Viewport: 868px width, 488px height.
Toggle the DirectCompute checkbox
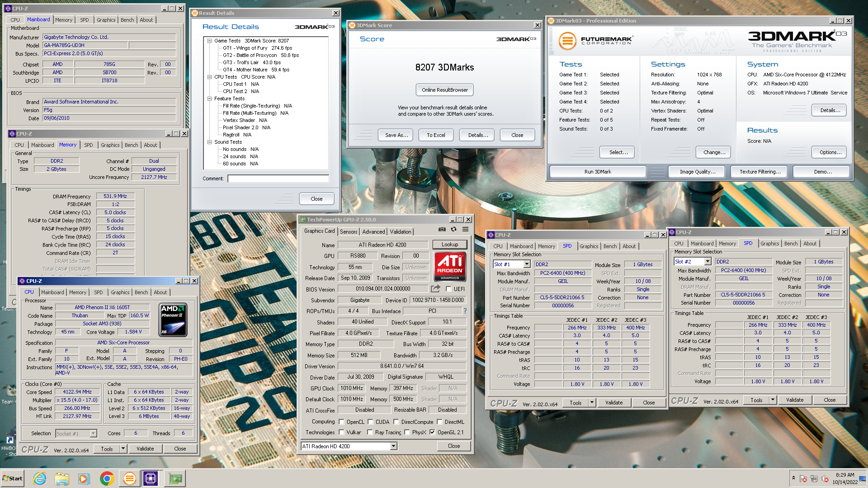tap(396, 422)
